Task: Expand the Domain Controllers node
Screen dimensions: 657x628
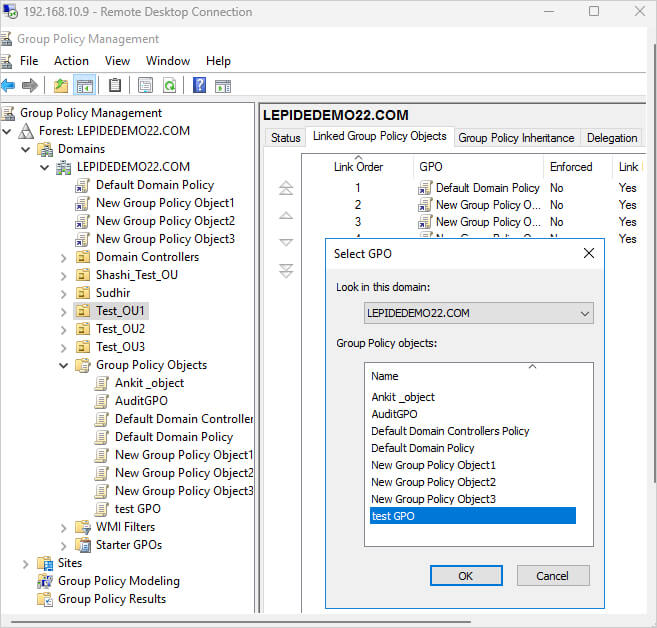Action: pyautogui.click(x=63, y=257)
